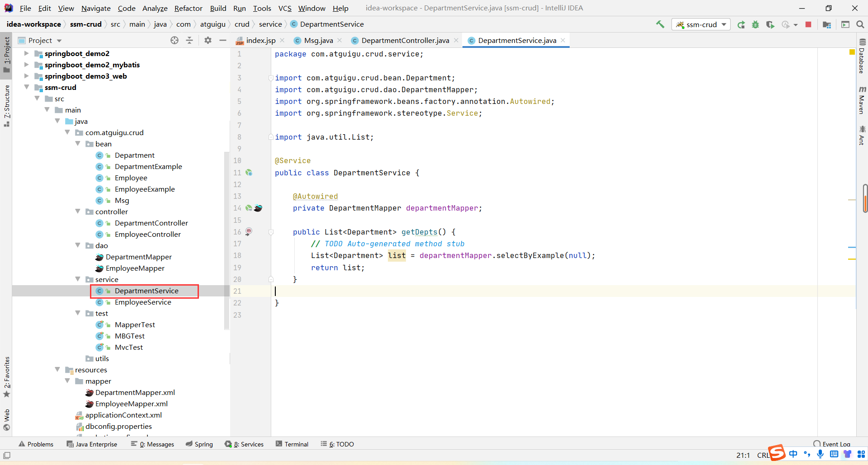Expand the springboot_demo2_mybatis module

[x=26, y=65]
